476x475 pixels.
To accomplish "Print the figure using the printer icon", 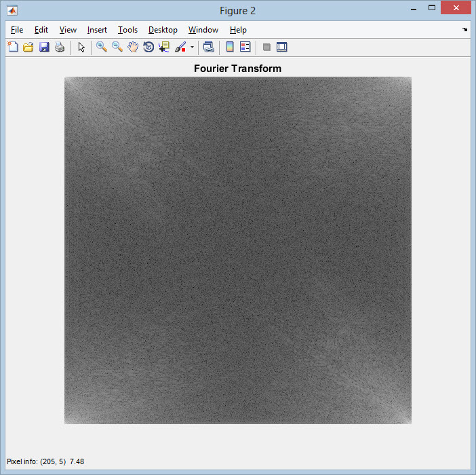I will (60, 47).
